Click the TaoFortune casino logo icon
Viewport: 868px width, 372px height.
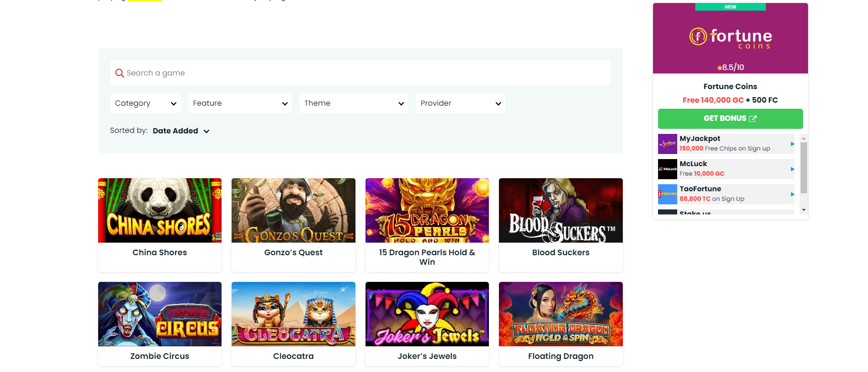coord(667,194)
